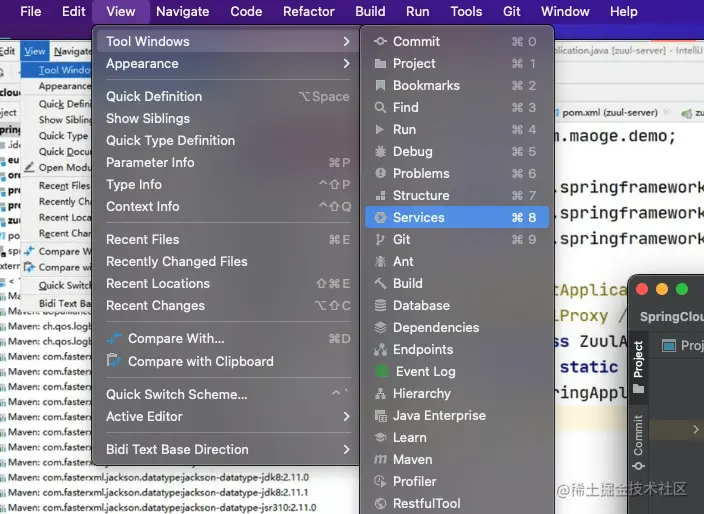704x514 pixels.
Task: Open the Build menu in menu bar
Action: tap(370, 11)
